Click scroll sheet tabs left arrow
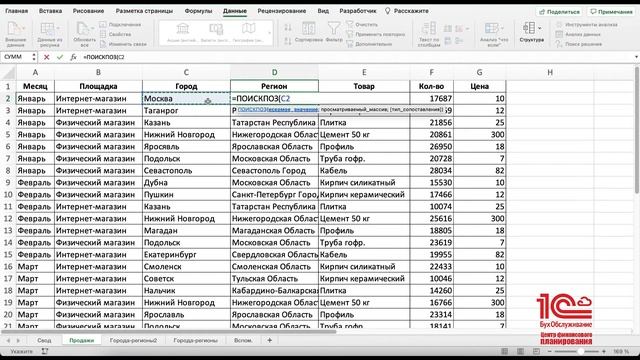The image size is (640, 360). (8, 340)
